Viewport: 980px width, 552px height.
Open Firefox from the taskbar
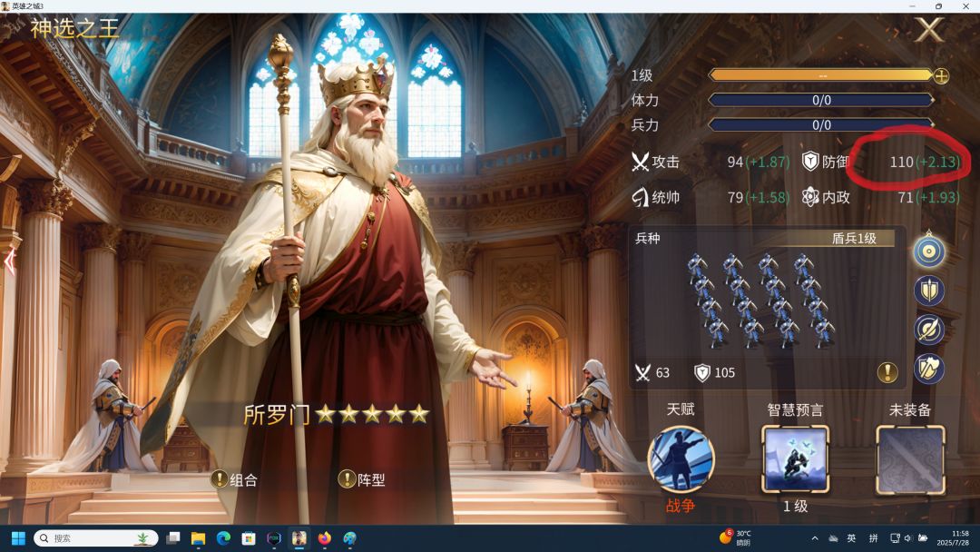[x=324, y=538]
